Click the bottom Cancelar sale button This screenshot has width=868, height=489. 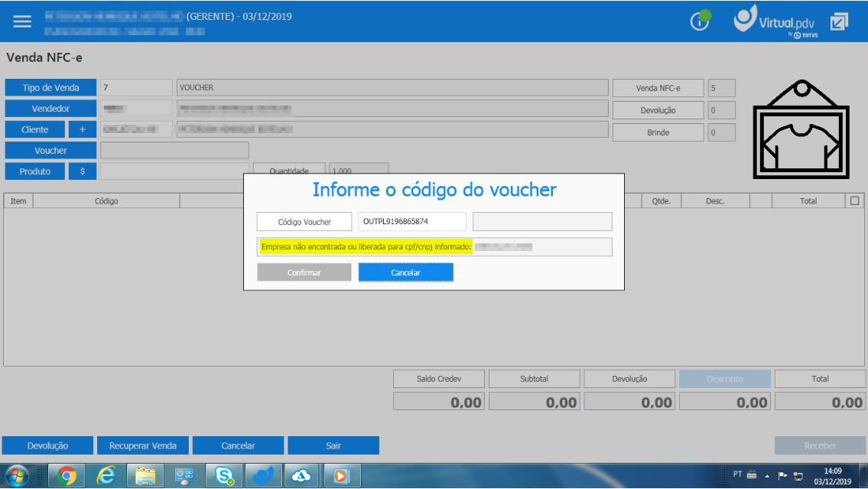(238, 446)
